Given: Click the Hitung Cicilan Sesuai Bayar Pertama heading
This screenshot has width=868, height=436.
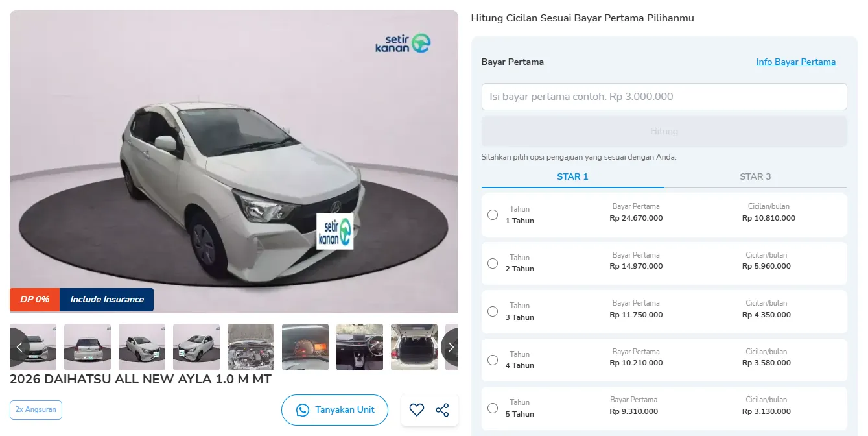Looking at the screenshot, I should click(583, 18).
